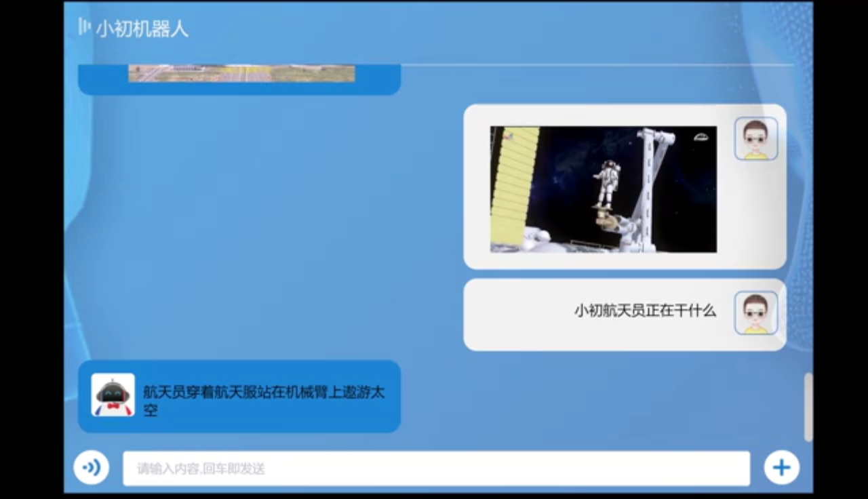Click the chat scrollbar thumb
The width and height of the screenshot is (868, 499).
tap(808, 407)
